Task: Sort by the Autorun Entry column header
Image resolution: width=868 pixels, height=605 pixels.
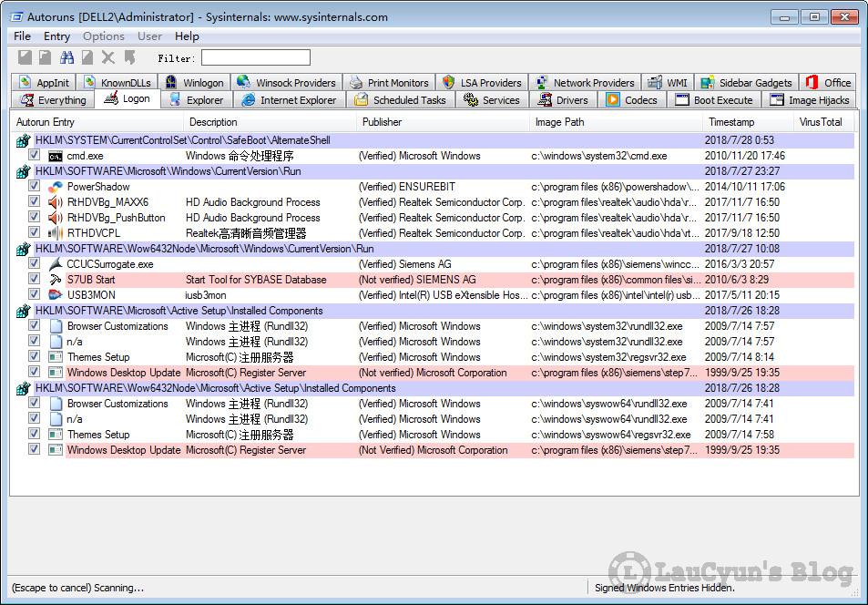Action: (97, 122)
